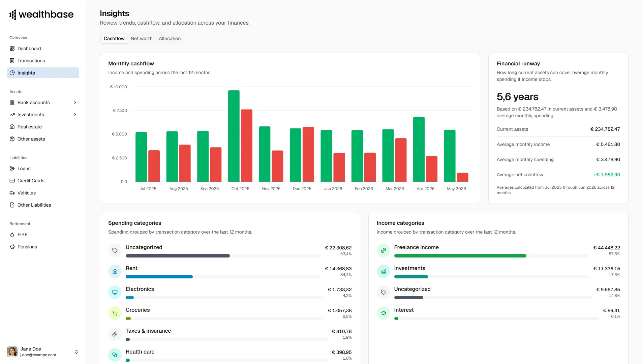Screen dimensions: 642x364
Task: Open Other Liabilities page
Action: coord(43,205)
